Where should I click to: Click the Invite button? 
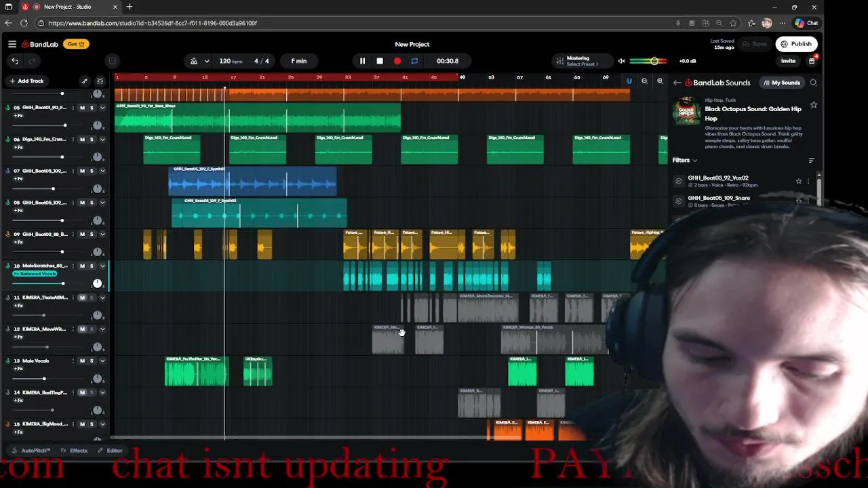(x=788, y=61)
